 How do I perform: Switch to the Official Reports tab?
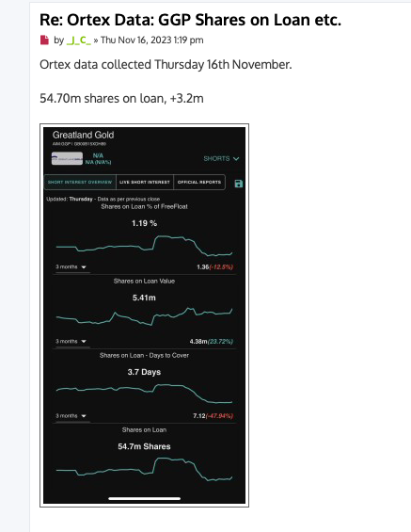(x=199, y=182)
